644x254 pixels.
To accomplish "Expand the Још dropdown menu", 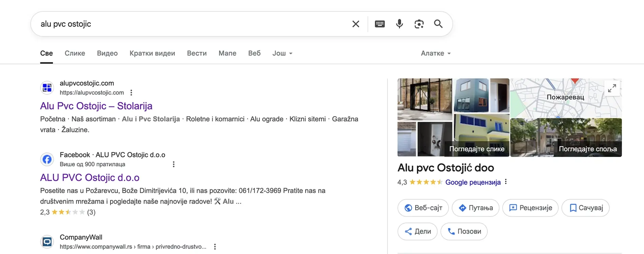I will coord(282,53).
